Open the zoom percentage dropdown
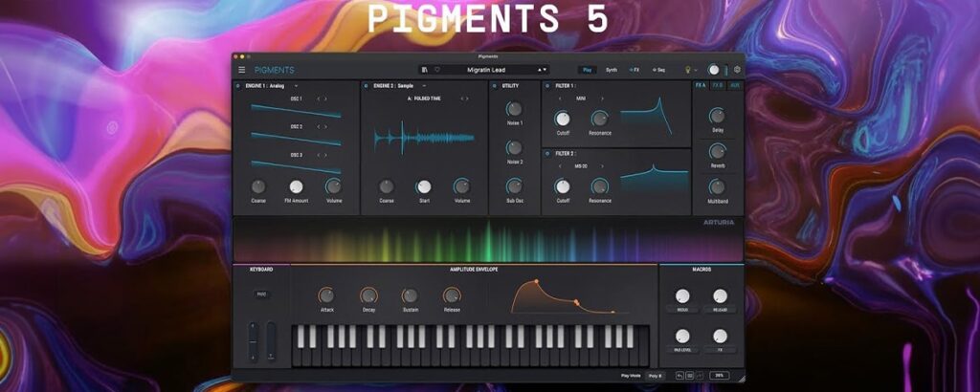 pyautogui.click(x=720, y=376)
